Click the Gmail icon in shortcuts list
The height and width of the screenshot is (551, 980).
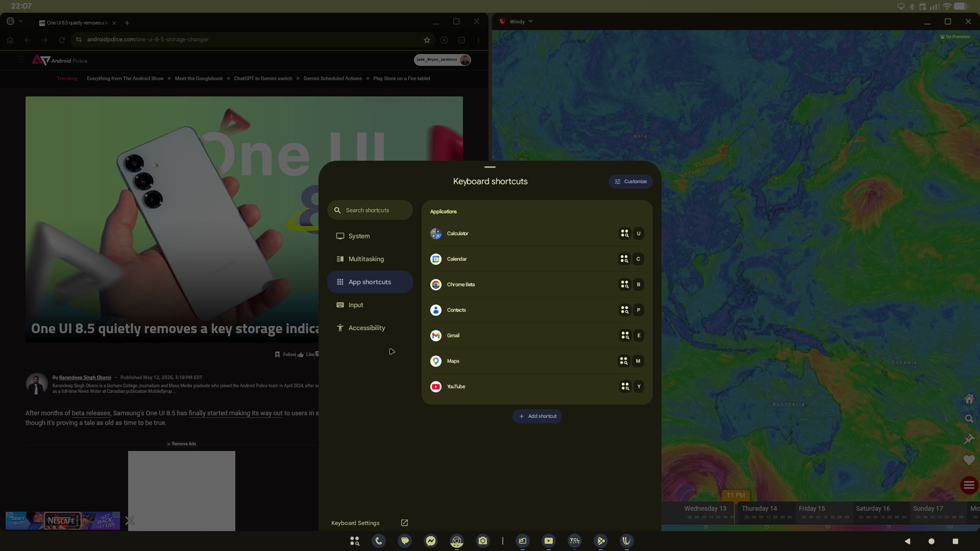(x=435, y=336)
